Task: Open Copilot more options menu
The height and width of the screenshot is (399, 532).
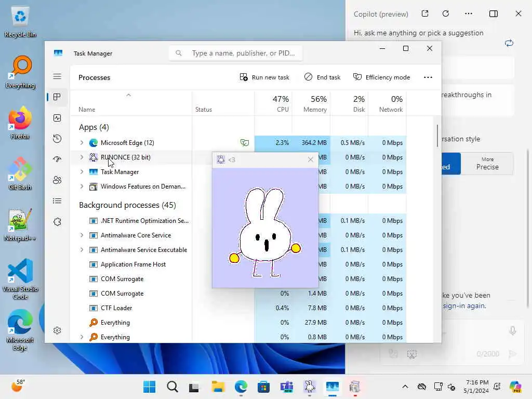Action: [469, 14]
